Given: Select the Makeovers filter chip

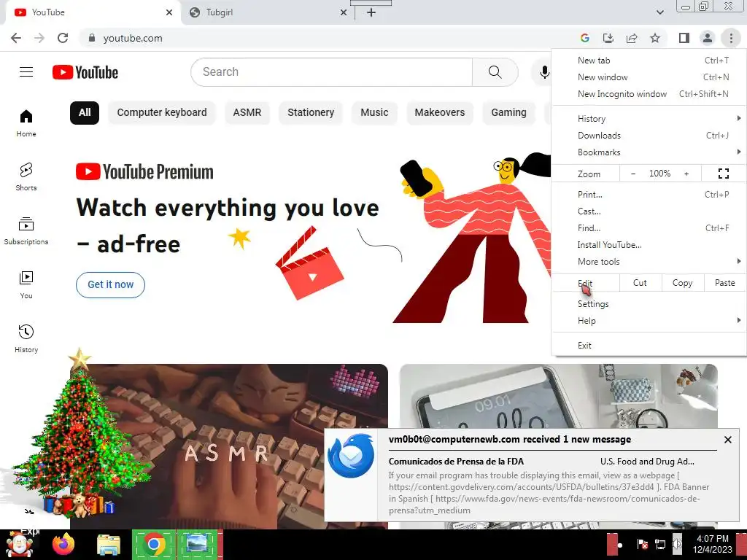Looking at the screenshot, I should pos(439,113).
